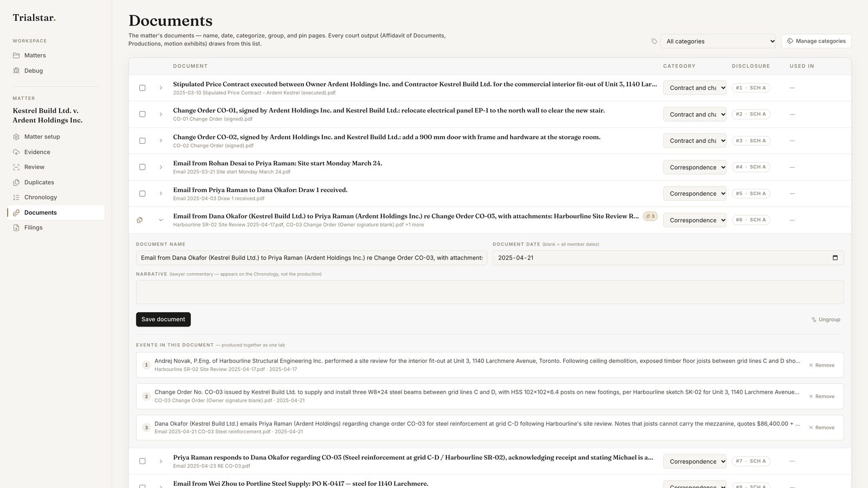868x488 pixels.
Task: Click the tag icon beside category filter
Action: point(654,41)
